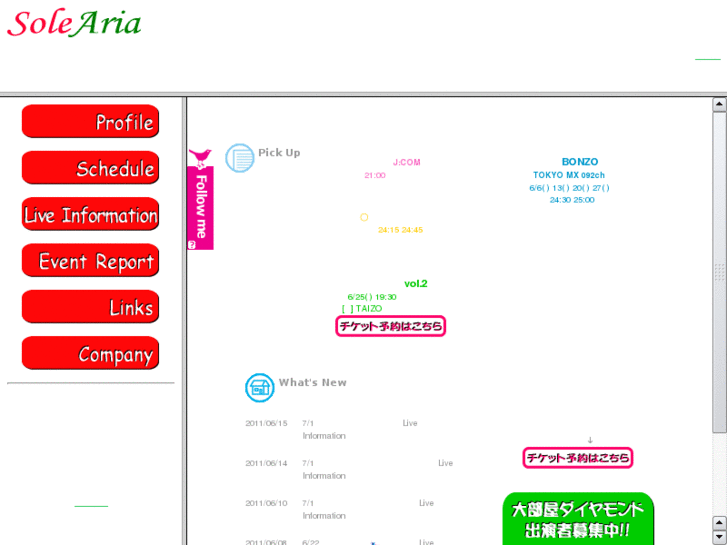This screenshot has width=727, height=545.
Task: Click the bottom scroll down arrow
Action: pos(719,537)
